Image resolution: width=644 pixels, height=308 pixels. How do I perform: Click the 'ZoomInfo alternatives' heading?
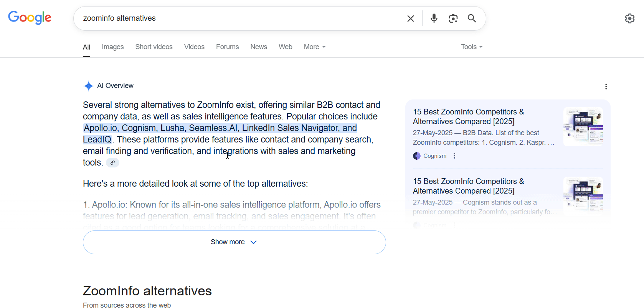click(147, 291)
